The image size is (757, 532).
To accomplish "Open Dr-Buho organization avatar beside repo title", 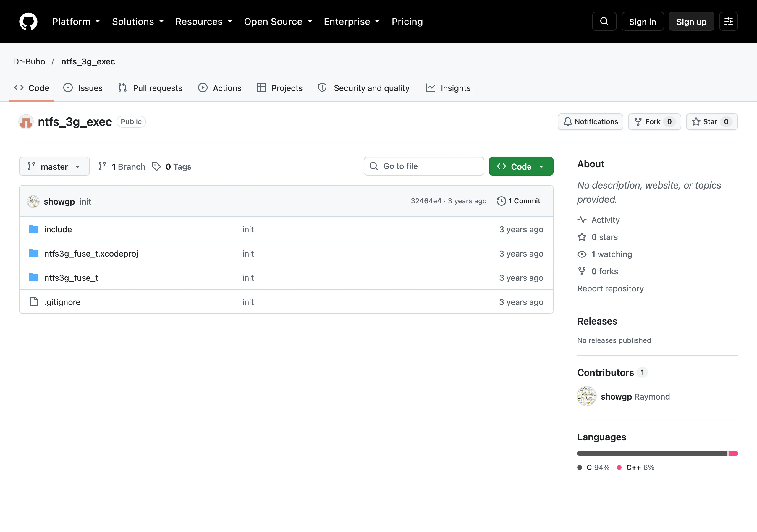I will click(x=26, y=122).
